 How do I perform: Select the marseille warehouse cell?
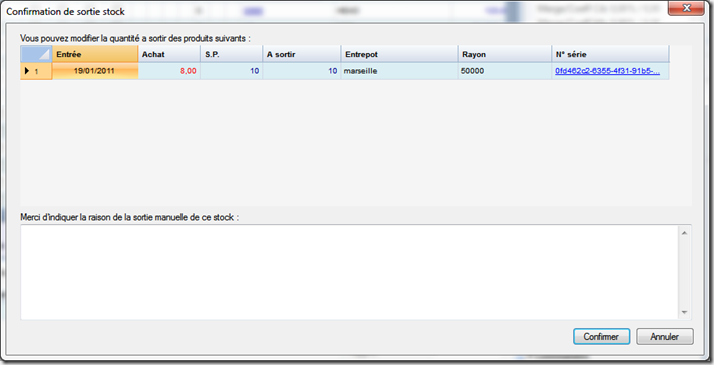tap(399, 71)
